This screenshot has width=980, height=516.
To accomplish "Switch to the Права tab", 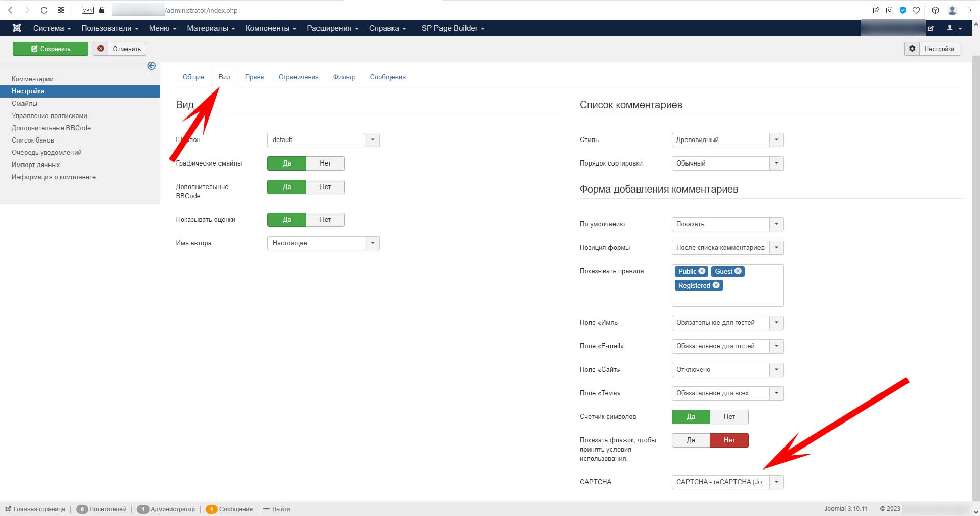I will coord(254,77).
